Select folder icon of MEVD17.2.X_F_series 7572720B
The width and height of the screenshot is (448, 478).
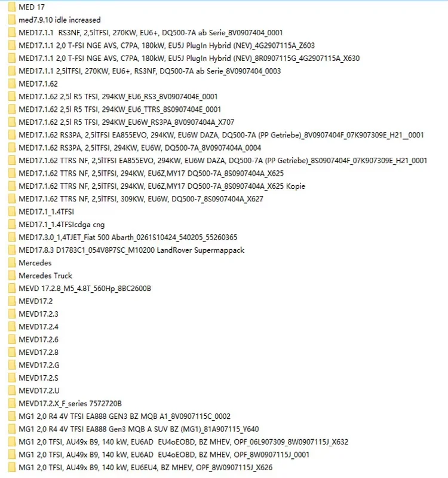pos(12,403)
